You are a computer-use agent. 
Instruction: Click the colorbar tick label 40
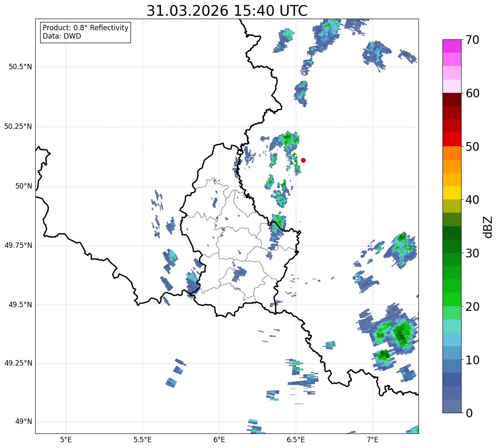(x=472, y=200)
